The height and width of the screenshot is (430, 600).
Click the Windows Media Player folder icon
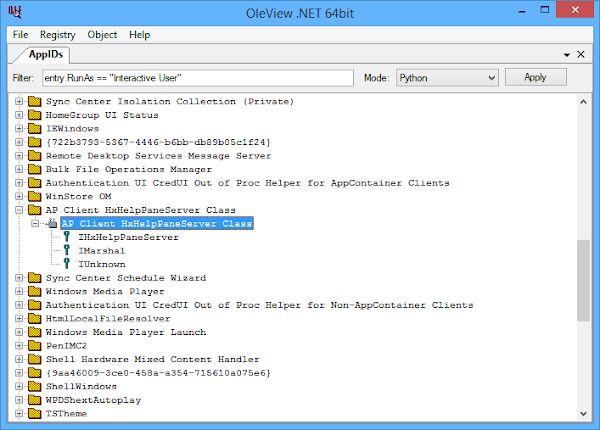point(34,292)
